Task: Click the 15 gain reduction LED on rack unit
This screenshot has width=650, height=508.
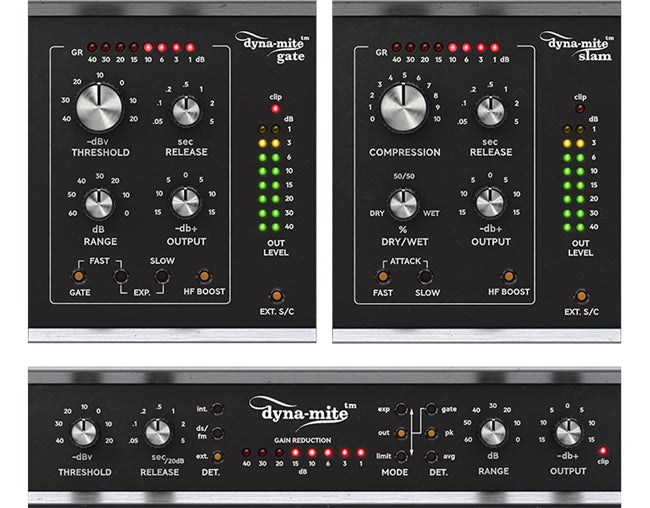Action: point(296,453)
